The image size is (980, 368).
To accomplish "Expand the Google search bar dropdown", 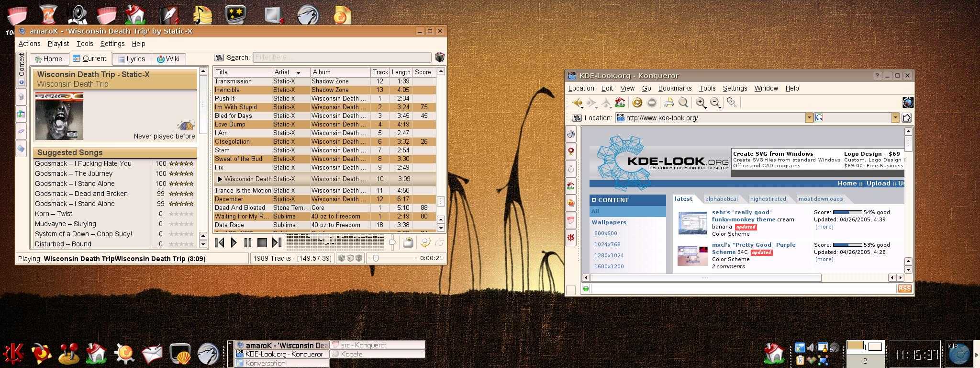I will pos(895,118).
